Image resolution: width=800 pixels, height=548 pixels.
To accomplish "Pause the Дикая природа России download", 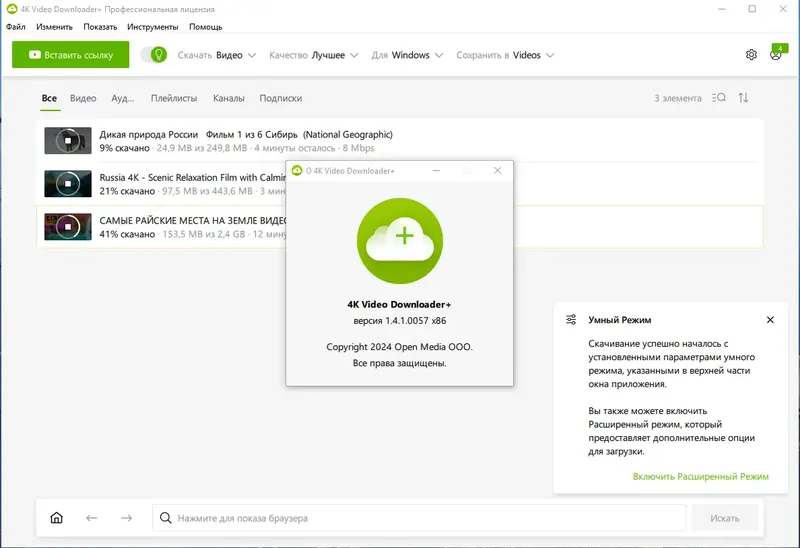I will click(x=67, y=141).
